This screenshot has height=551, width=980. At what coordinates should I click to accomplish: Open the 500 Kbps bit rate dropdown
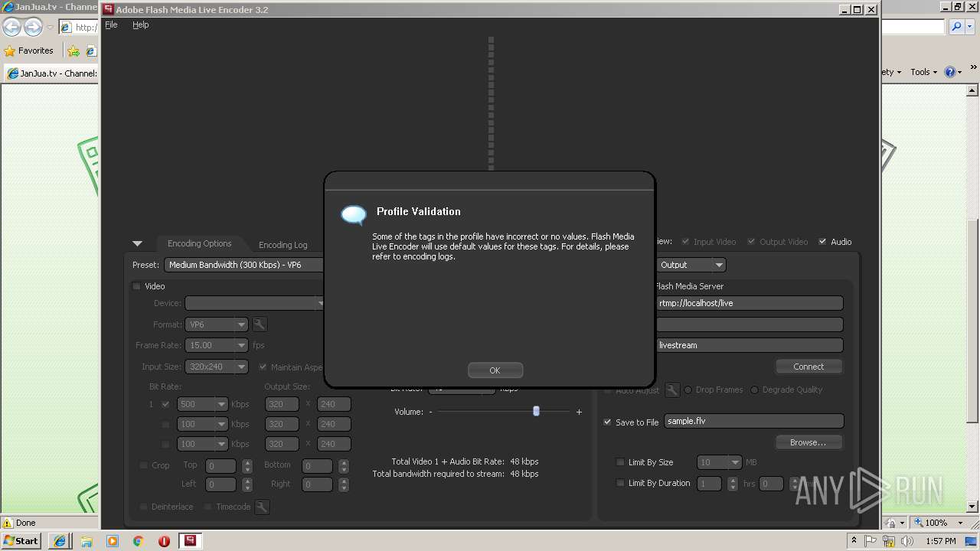(203, 404)
